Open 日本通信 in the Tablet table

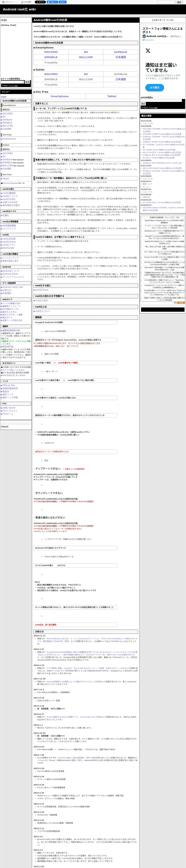click(121, 80)
